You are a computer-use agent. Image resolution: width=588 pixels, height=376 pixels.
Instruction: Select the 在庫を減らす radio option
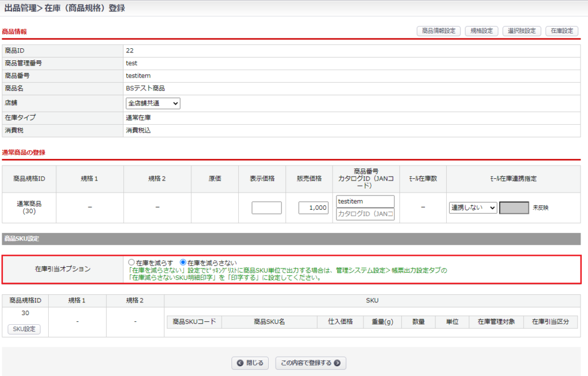131,263
